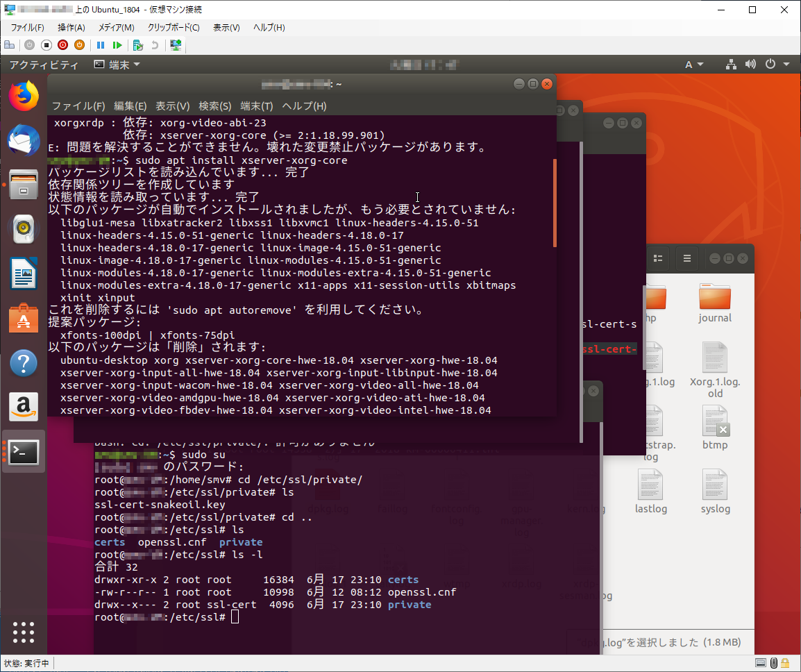Click the green Reset/Resume play icon
The image size is (801, 672).
pyautogui.click(x=117, y=45)
